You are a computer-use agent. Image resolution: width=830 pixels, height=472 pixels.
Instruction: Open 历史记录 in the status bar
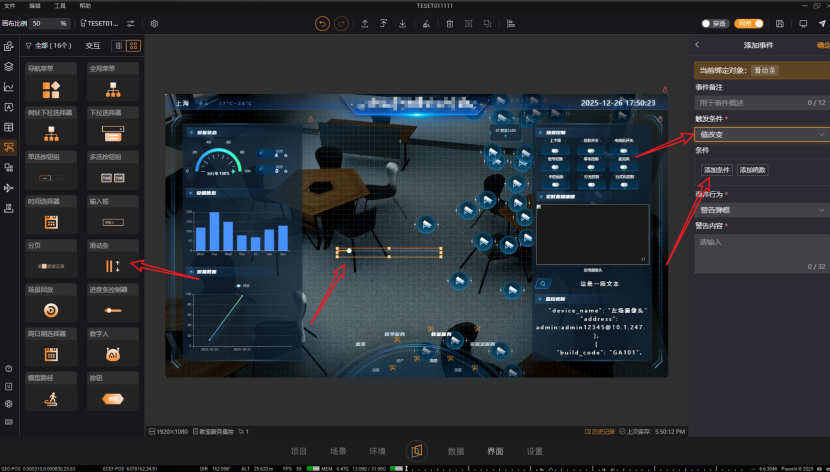point(600,431)
